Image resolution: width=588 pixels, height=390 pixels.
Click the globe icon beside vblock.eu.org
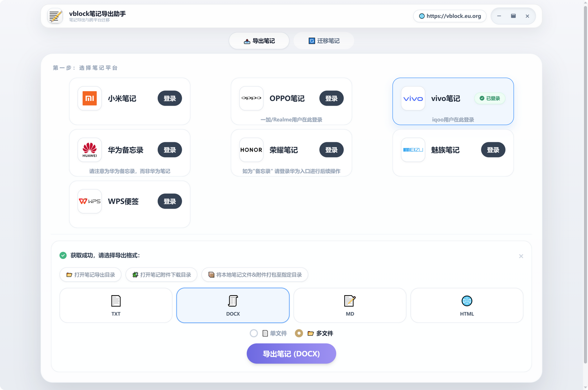pyautogui.click(x=422, y=16)
